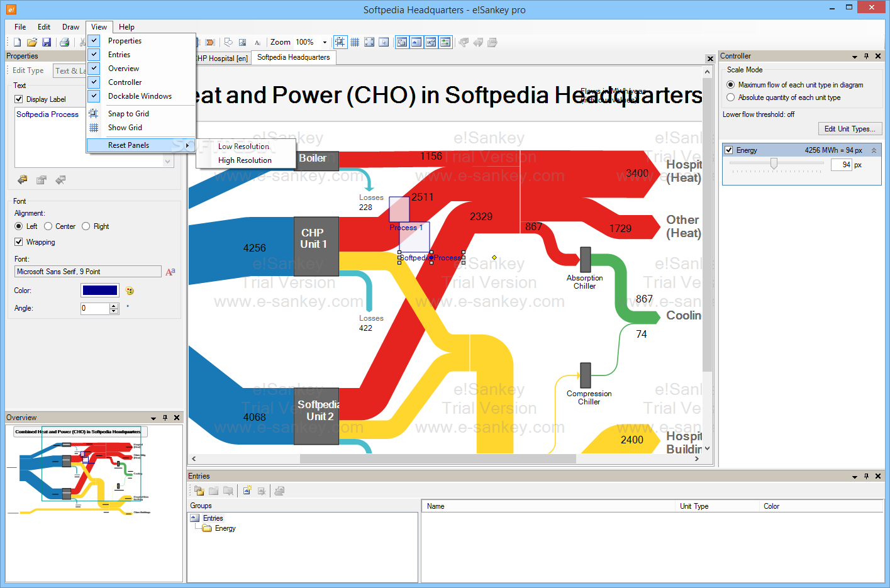Expand Reset Panels submenu arrow
The width and height of the screenshot is (890, 588).
tap(187, 145)
